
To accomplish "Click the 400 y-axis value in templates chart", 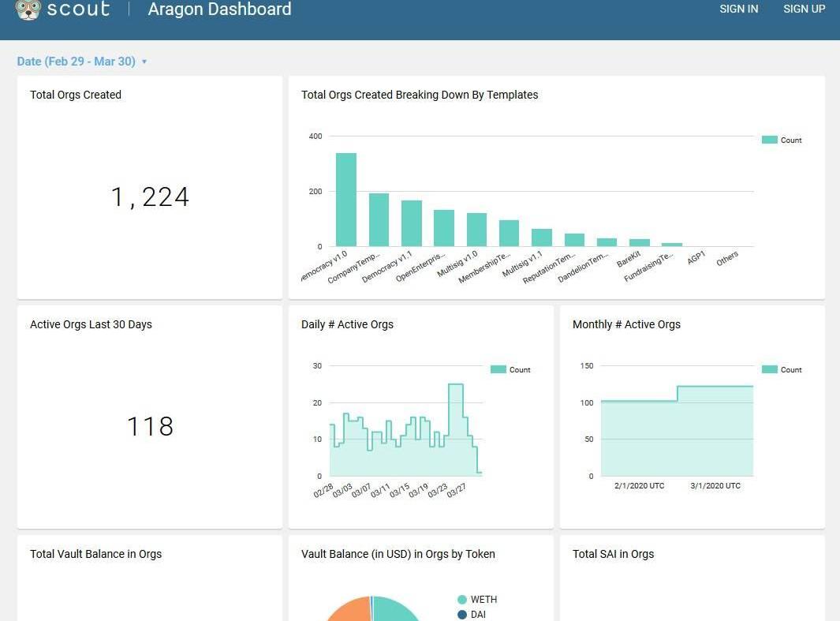I will click(315, 137).
